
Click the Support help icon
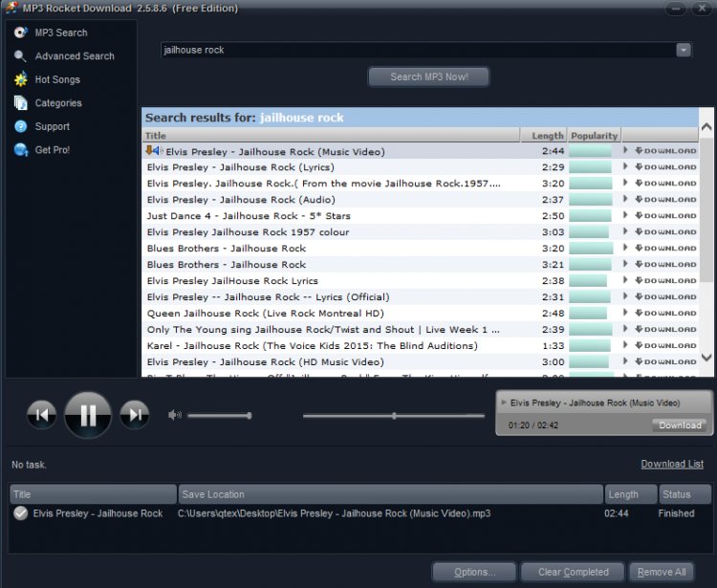tap(21, 126)
